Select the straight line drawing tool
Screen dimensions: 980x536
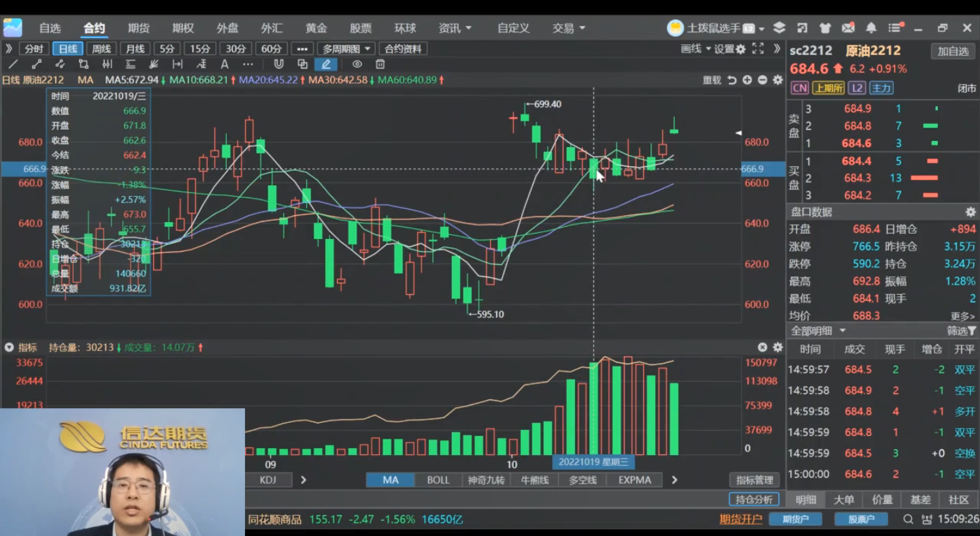pos(13,64)
